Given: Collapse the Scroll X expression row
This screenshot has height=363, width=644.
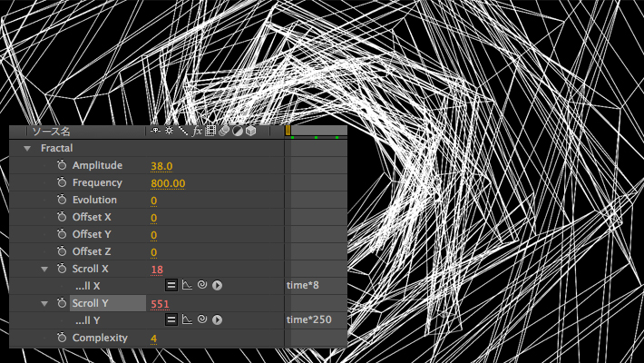Looking at the screenshot, I should click(44, 270).
